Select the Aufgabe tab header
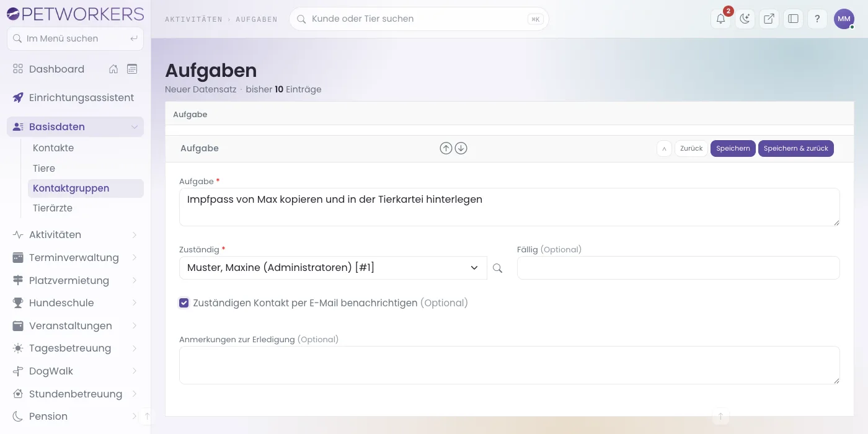 (190, 114)
